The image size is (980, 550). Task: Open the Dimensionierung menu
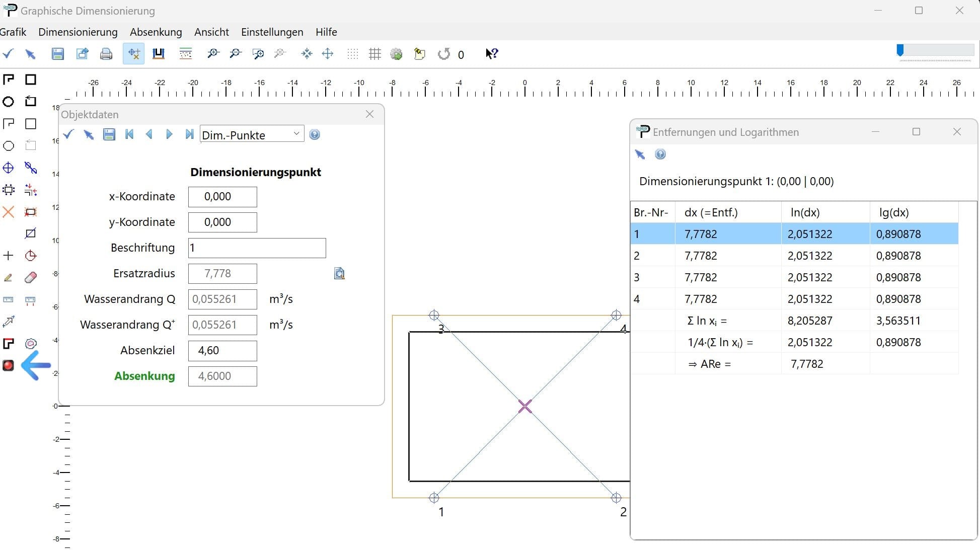coord(78,32)
